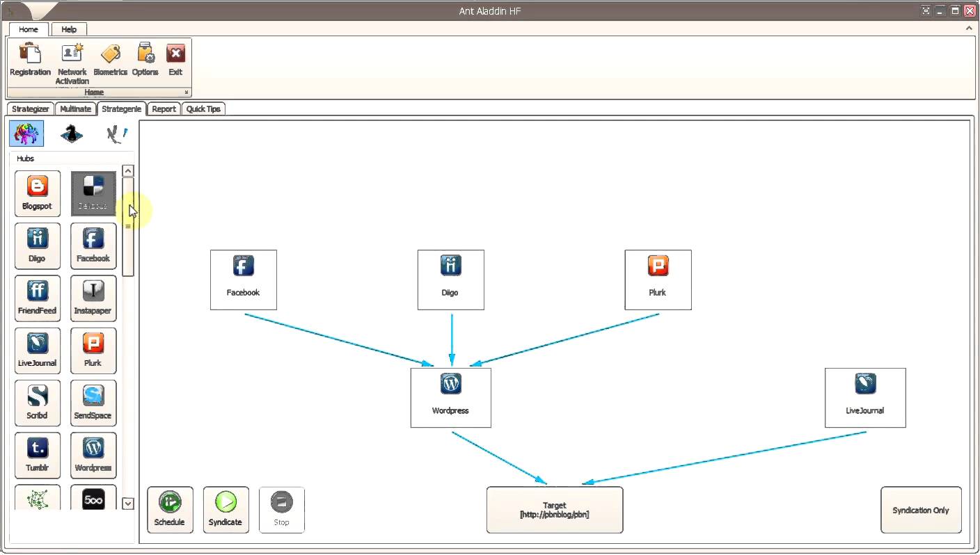Expand the Home ribbon group launcher
Viewport: 980px width, 555px height.
click(x=187, y=92)
